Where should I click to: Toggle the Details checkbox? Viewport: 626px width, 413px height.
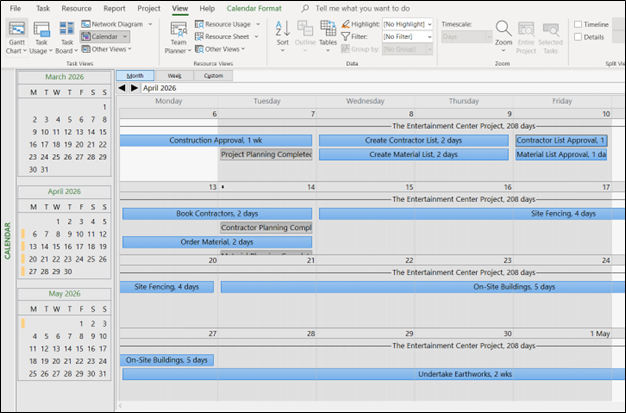click(578, 37)
